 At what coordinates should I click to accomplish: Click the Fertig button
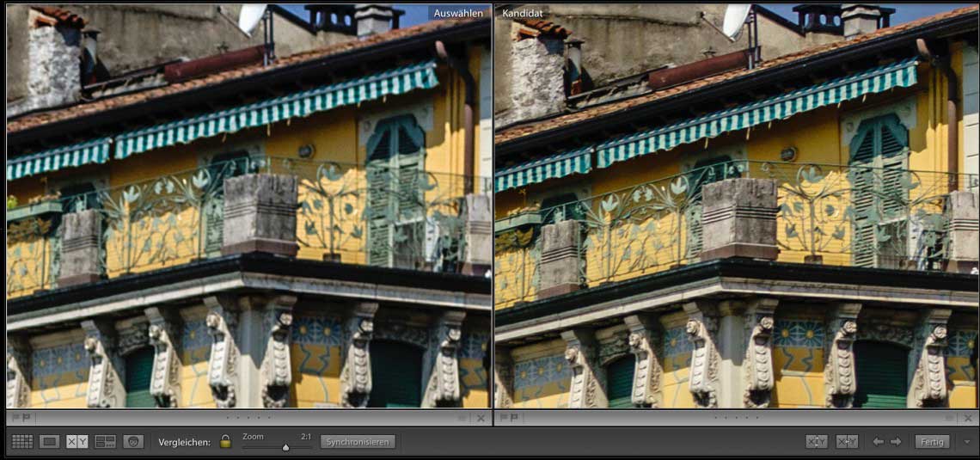(932, 442)
